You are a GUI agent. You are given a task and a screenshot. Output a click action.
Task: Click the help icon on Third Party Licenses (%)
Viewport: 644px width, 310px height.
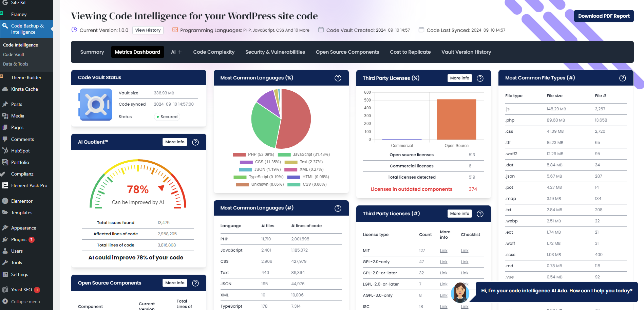click(x=480, y=78)
